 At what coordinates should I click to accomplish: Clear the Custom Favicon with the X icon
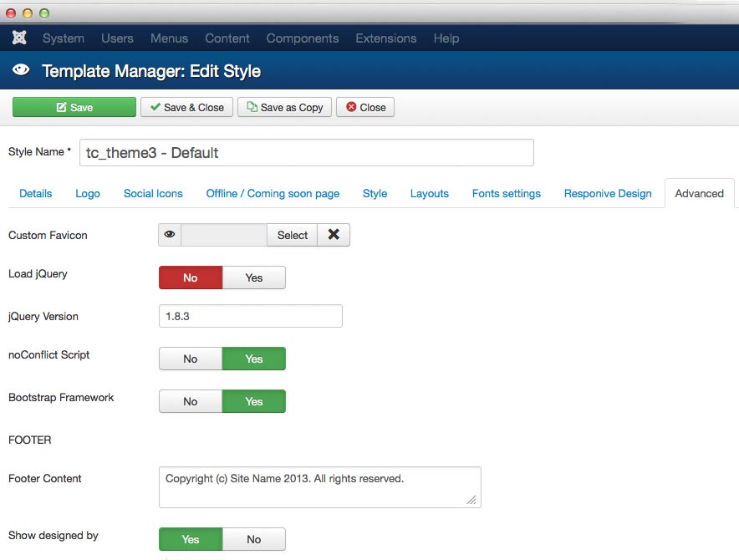click(334, 235)
